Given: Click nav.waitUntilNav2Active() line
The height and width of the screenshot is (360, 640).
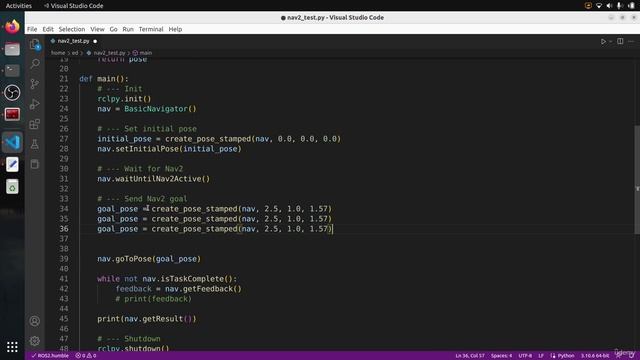Looking at the screenshot, I should (x=153, y=179).
